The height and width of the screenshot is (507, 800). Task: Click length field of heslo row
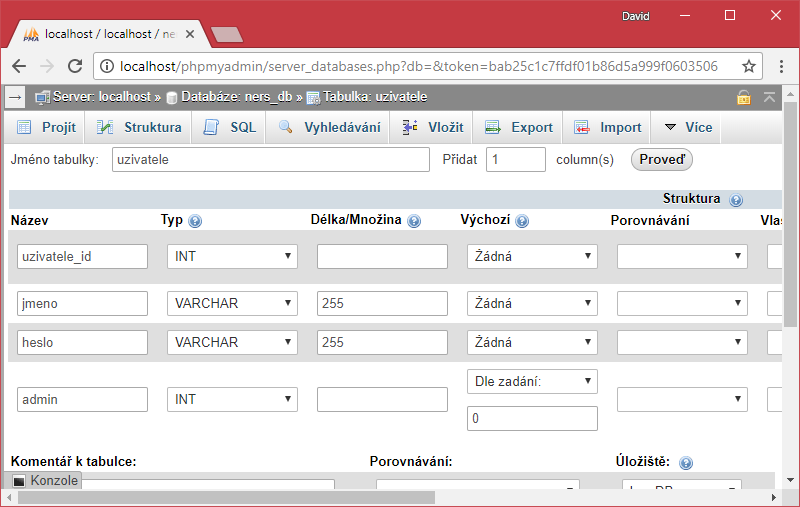coord(382,342)
